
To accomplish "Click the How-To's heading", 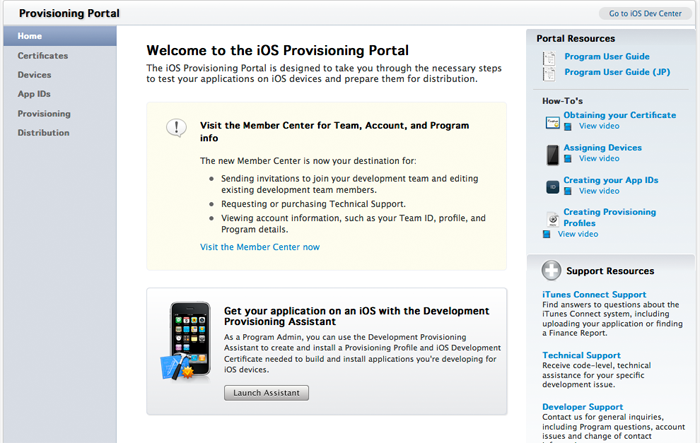I will [562, 101].
